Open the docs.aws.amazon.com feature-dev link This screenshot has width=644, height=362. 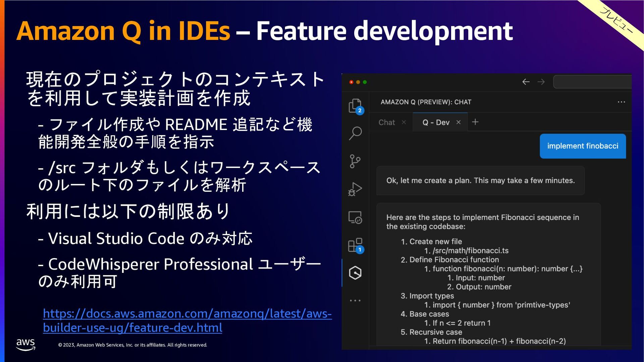tap(187, 320)
